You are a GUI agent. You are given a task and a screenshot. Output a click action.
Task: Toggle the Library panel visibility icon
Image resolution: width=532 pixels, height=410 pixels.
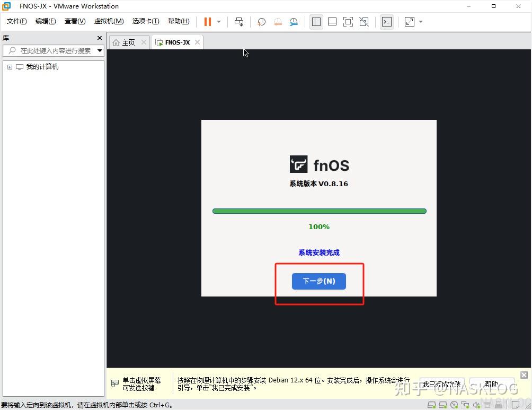[316, 22]
